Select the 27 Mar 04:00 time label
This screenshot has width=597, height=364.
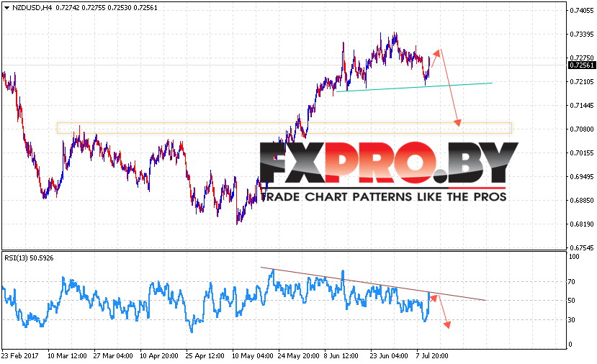(113, 356)
